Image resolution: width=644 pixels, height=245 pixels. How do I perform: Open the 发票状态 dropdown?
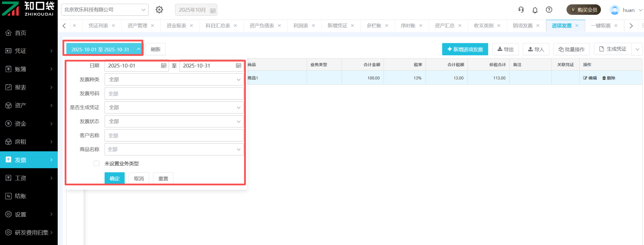(174, 121)
